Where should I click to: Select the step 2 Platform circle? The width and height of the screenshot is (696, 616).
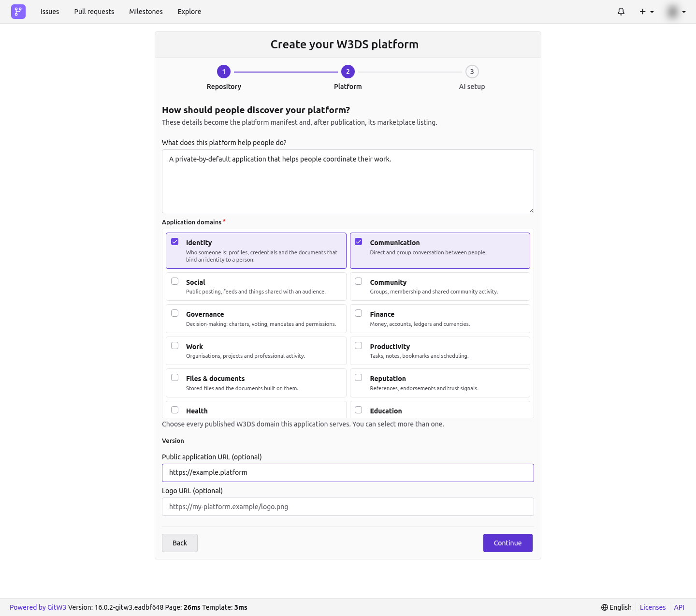pos(348,72)
